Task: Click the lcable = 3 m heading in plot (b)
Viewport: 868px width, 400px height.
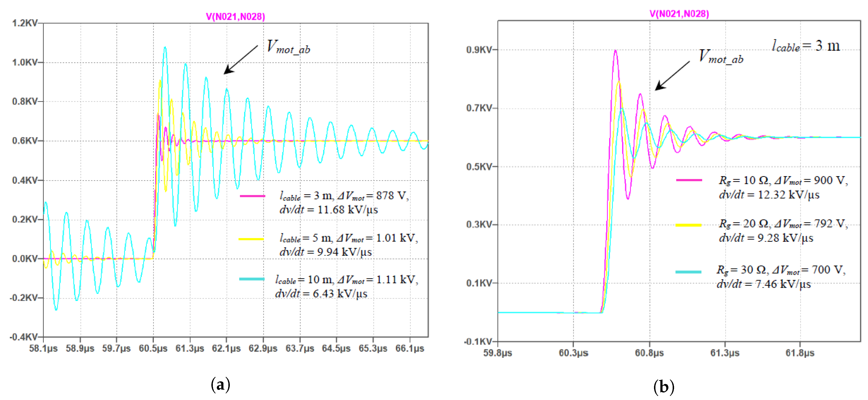Action: tap(806, 46)
